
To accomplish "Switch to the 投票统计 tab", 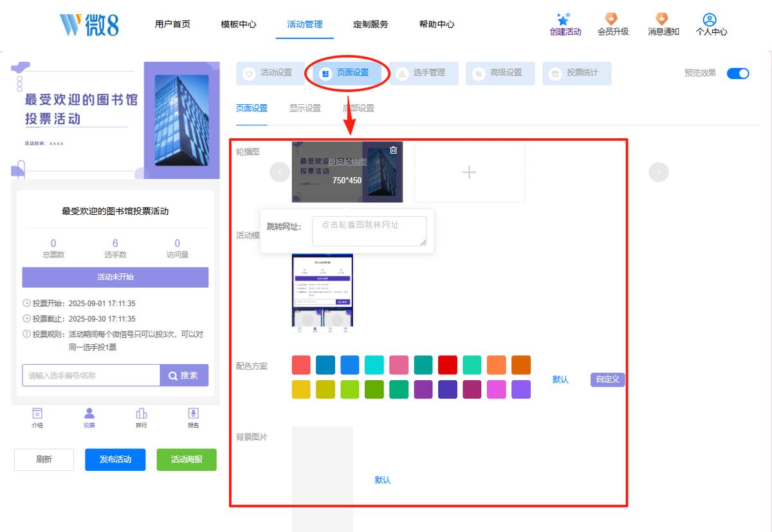I will click(576, 73).
